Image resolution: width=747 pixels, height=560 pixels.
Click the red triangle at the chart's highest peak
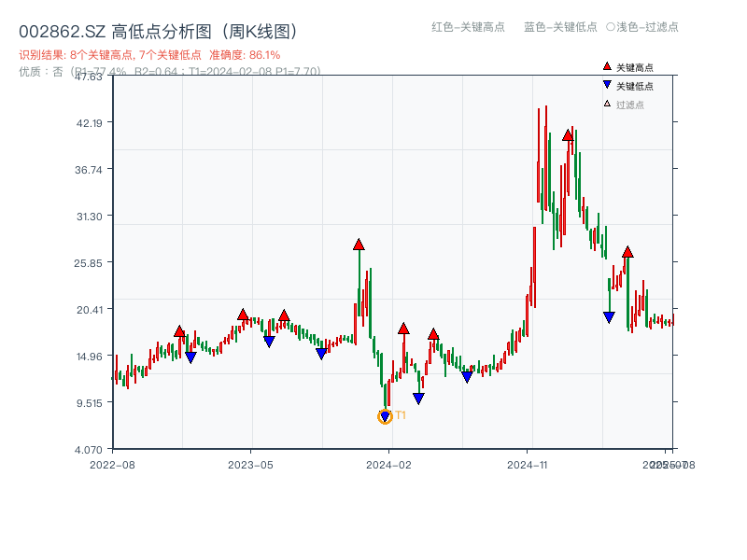568,135
